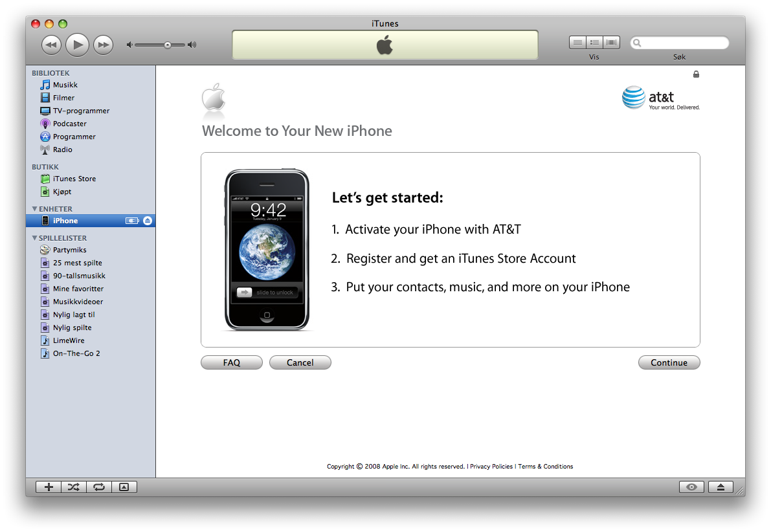771x532 pixels.
Task: Click the low-volume speaker icon
Action: coord(129,45)
